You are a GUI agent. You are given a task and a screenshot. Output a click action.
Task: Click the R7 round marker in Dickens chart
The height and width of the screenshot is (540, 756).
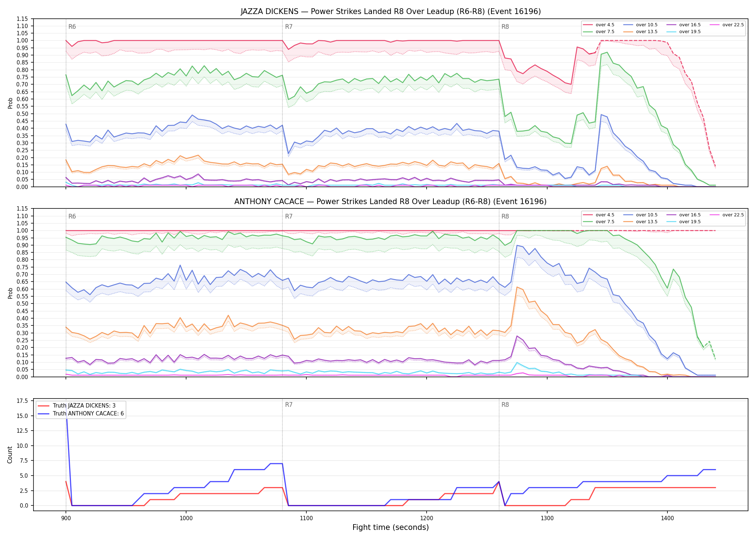click(289, 27)
